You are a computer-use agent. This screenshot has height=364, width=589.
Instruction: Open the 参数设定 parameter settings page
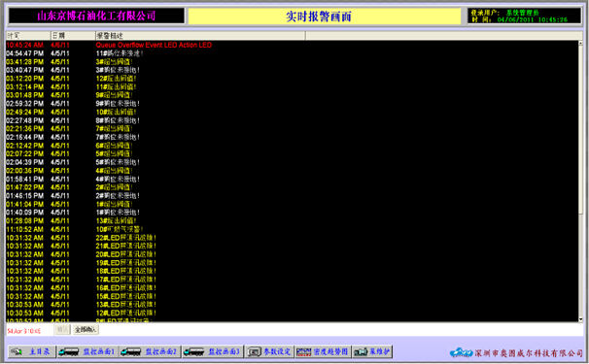pyautogui.click(x=269, y=351)
